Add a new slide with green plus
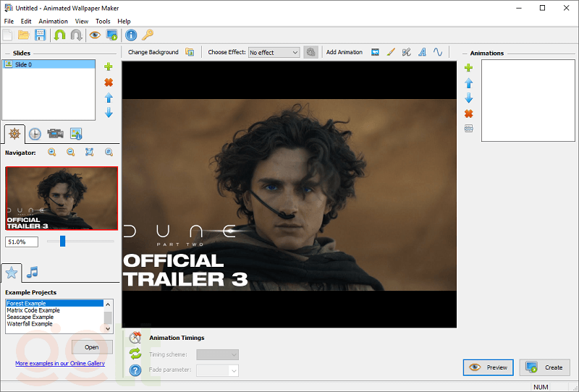579x392 pixels. coord(109,67)
